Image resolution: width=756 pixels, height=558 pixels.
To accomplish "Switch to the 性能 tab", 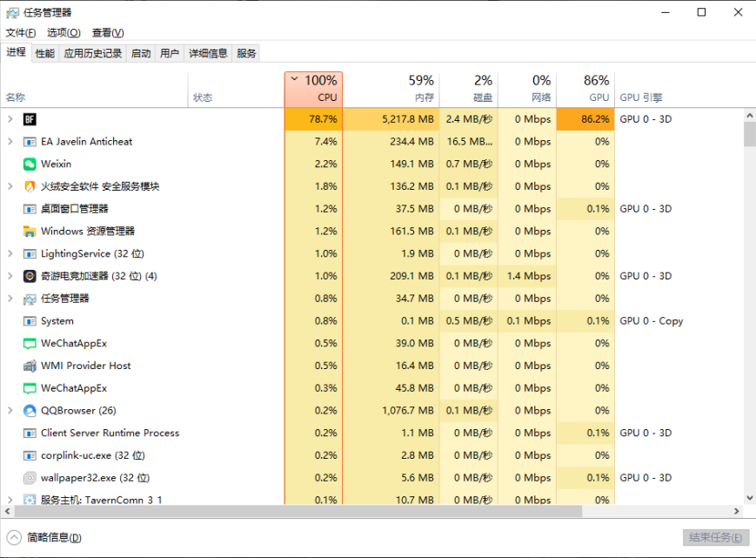I will (x=45, y=53).
